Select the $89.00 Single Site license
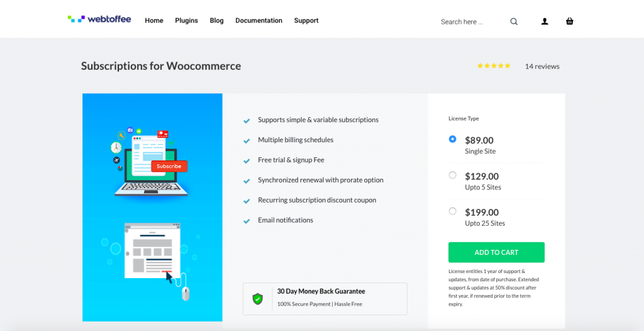Viewport: 644px width, 331px height. click(453, 139)
